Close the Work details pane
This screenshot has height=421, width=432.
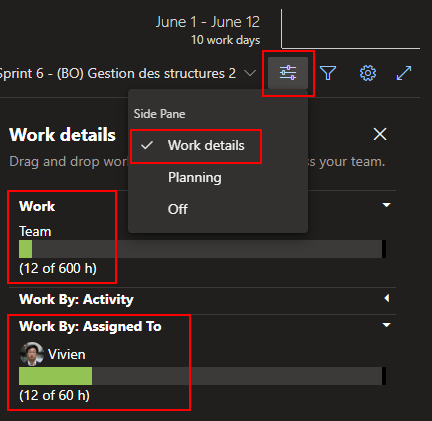(380, 134)
